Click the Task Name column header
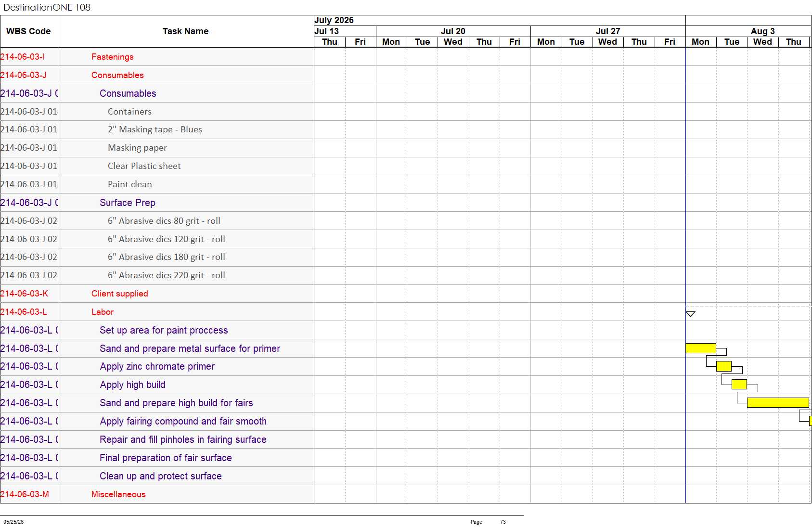The height and width of the screenshot is (528, 812). tap(186, 31)
